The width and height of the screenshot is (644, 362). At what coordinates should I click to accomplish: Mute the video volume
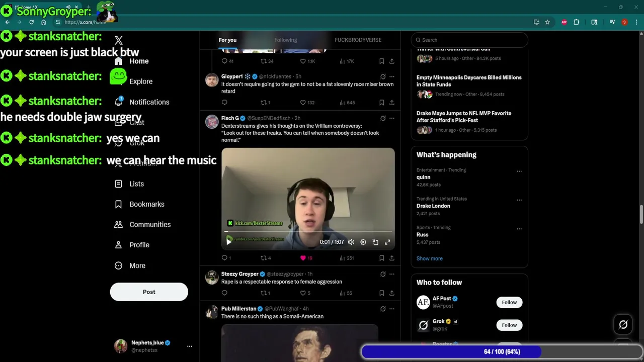coord(351,242)
